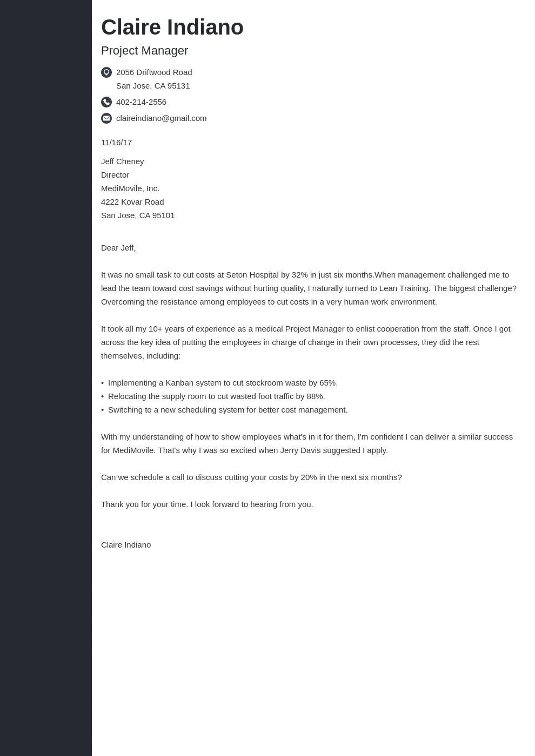Viewport: 535px width, 756px height.
Task: Click the supply room relocation bullet
Action: point(216,396)
